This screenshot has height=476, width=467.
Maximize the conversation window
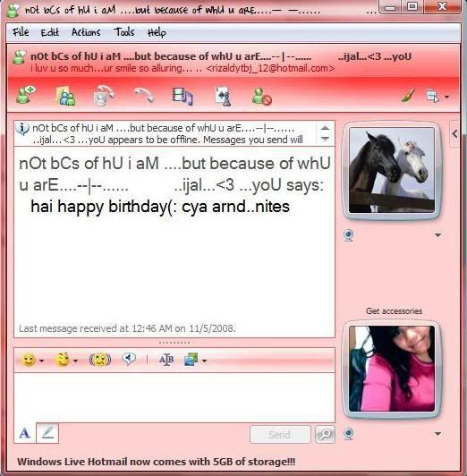[x=412, y=6]
